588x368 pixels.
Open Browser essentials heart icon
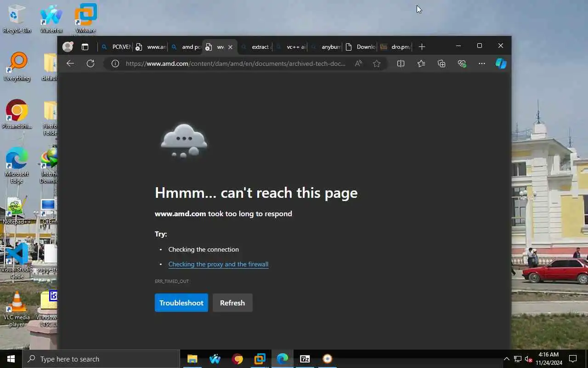(x=462, y=63)
